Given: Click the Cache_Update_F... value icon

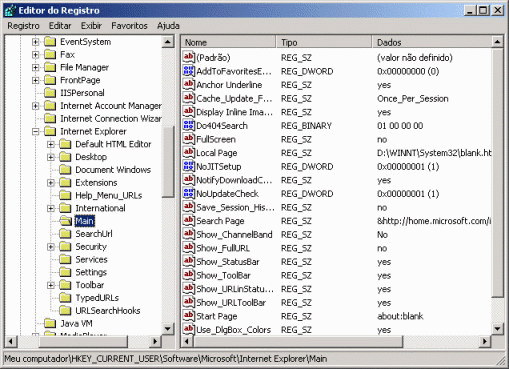Looking at the screenshot, I should tap(189, 98).
